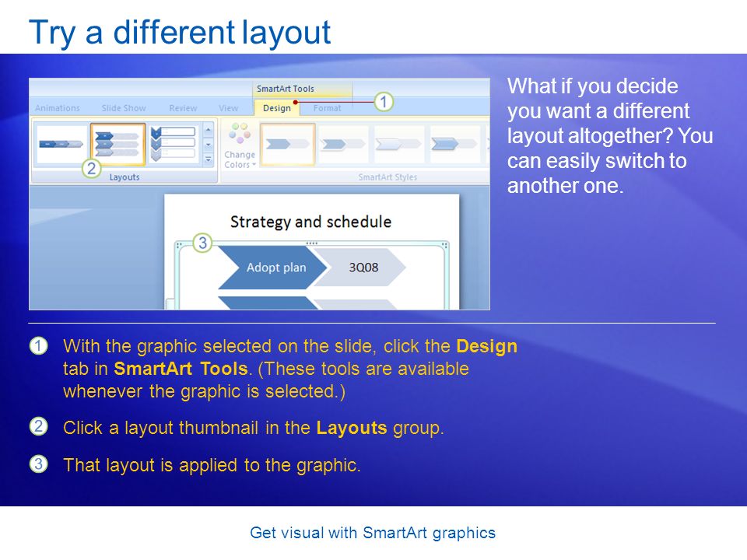747x560 pixels.
Task: Expand the Layouts gallery with More button
Action: coord(209,159)
